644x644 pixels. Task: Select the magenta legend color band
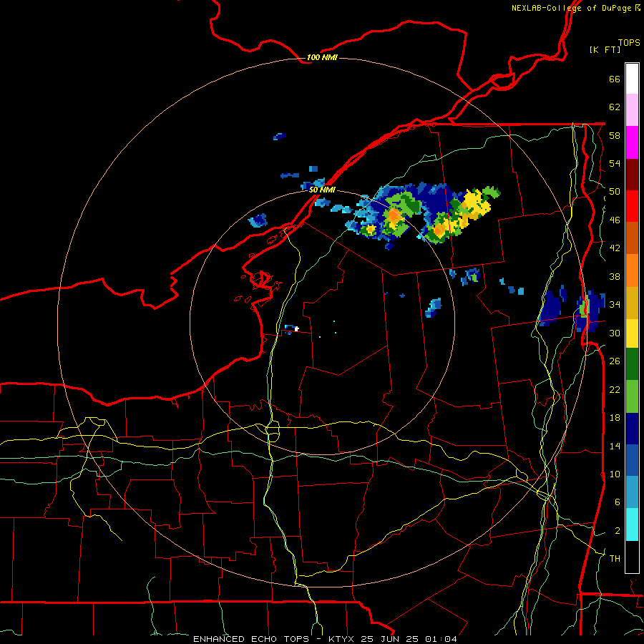tap(632, 142)
